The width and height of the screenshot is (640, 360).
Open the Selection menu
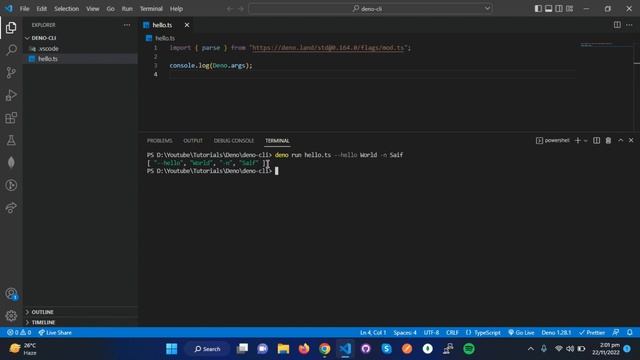[x=67, y=9]
